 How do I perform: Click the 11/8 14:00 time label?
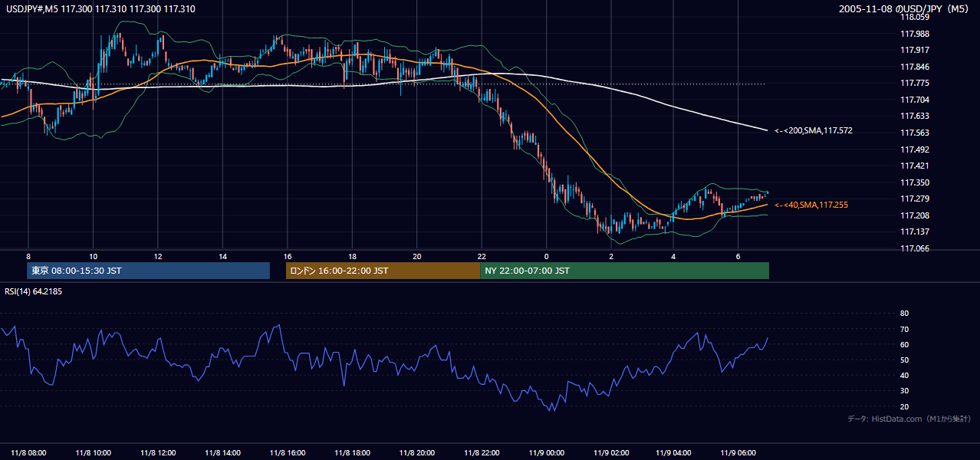(222, 452)
